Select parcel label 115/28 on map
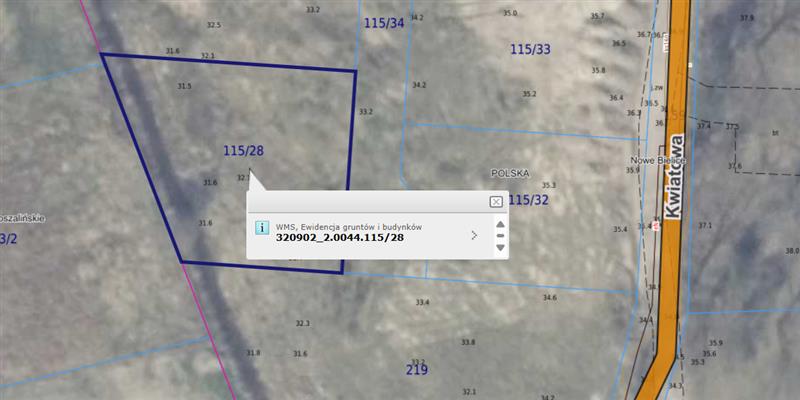Viewport: 800px width, 400px height. pos(243,151)
